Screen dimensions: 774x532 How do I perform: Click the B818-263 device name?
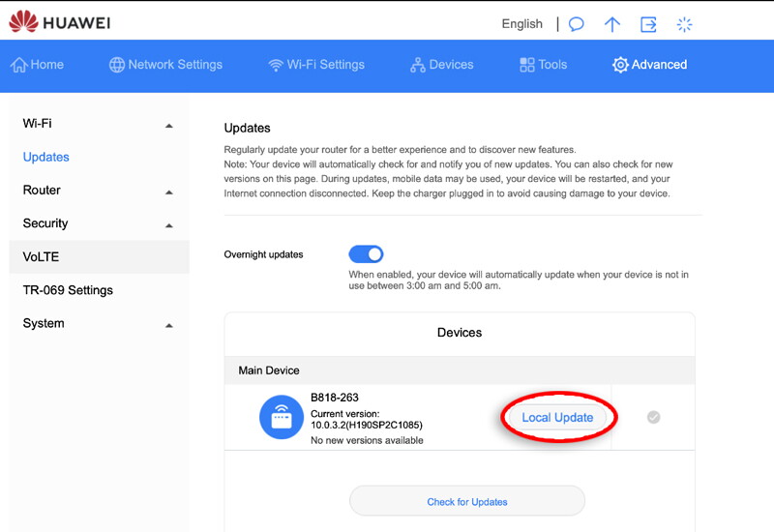pos(334,398)
